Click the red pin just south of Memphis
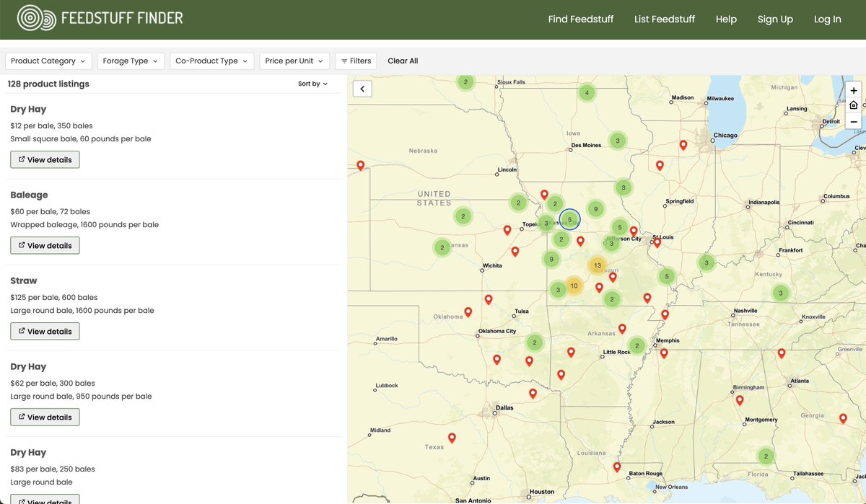Screen dimensions: 866x504 click(664, 353)
